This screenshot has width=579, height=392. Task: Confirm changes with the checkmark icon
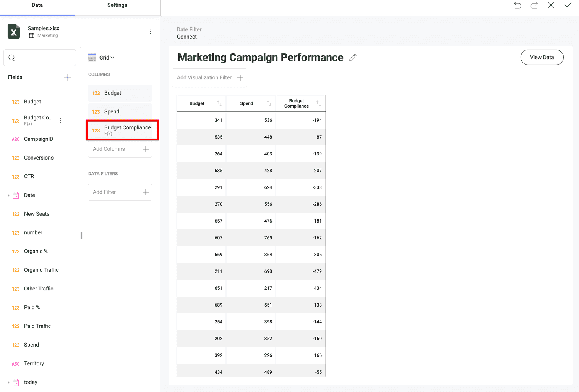(568, 5)
